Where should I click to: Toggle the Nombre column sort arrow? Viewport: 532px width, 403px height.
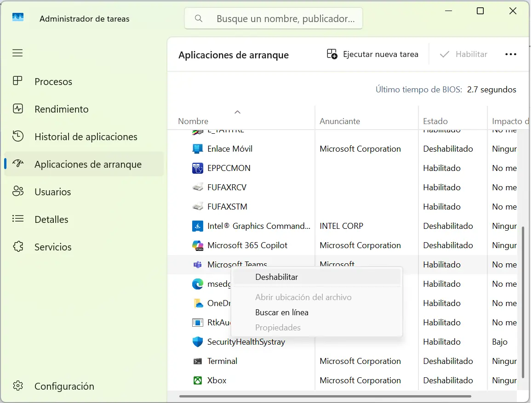coord(238,112)
